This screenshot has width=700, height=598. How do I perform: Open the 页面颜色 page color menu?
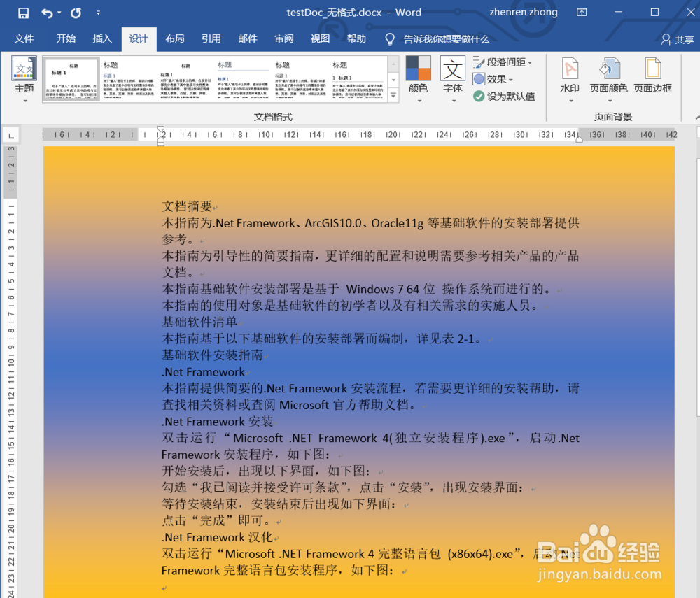608,80
